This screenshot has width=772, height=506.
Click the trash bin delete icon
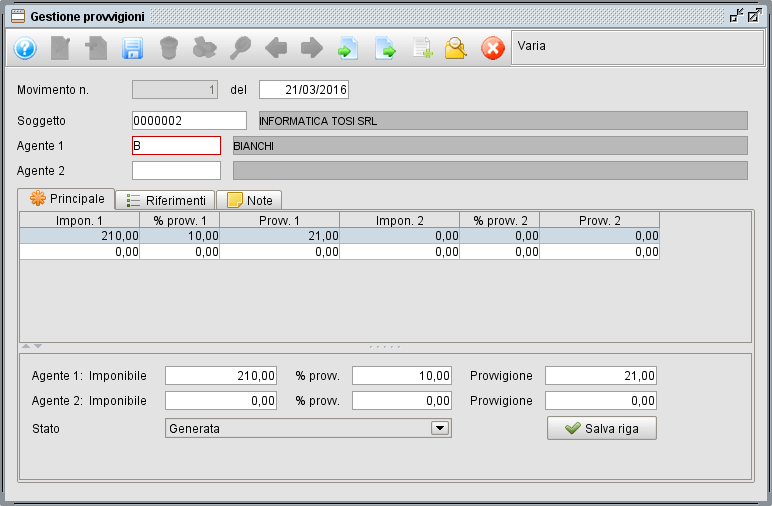point(169,48)
